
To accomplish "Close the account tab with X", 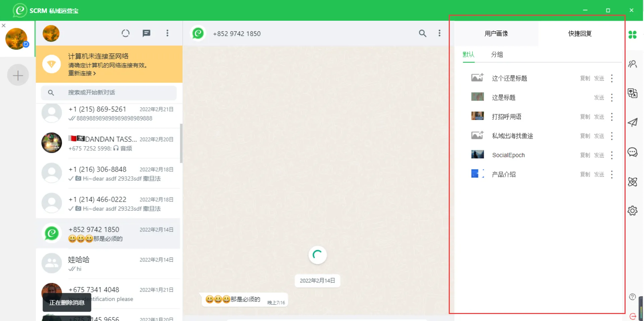I will coord(3,25).
